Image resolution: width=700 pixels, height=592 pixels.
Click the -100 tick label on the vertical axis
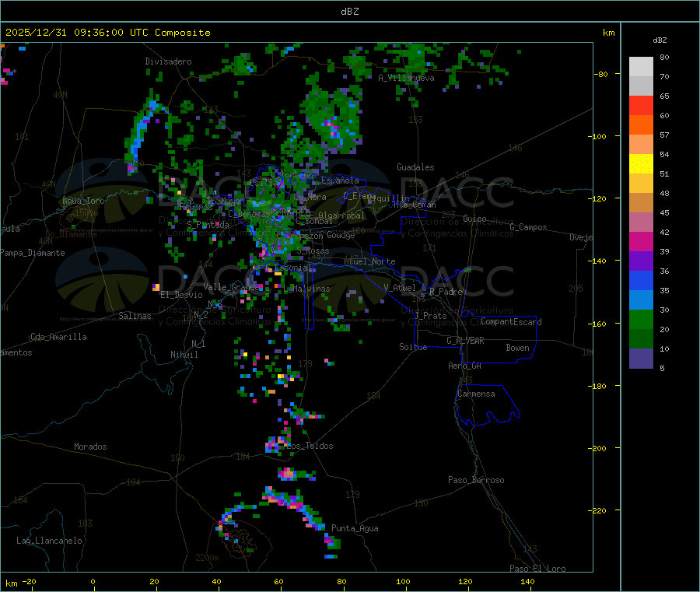pos(597,136)
